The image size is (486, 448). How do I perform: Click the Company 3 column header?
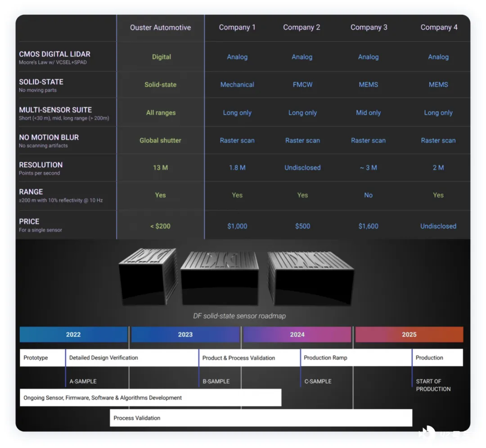(369, 27)
